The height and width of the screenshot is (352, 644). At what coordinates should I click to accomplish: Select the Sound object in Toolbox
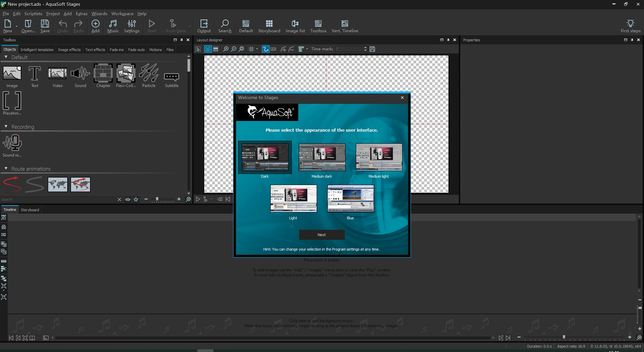(80, 77)
